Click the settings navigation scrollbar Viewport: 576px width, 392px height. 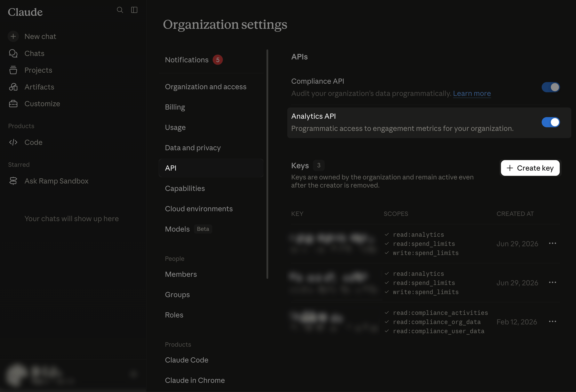pyautogui.click(x=267, y=164)
